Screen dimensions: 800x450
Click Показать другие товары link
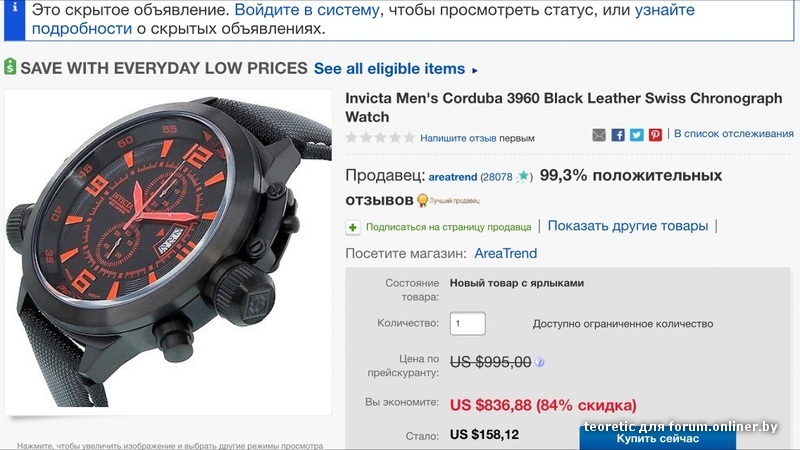pyautogui.click(x=628, y=226)
